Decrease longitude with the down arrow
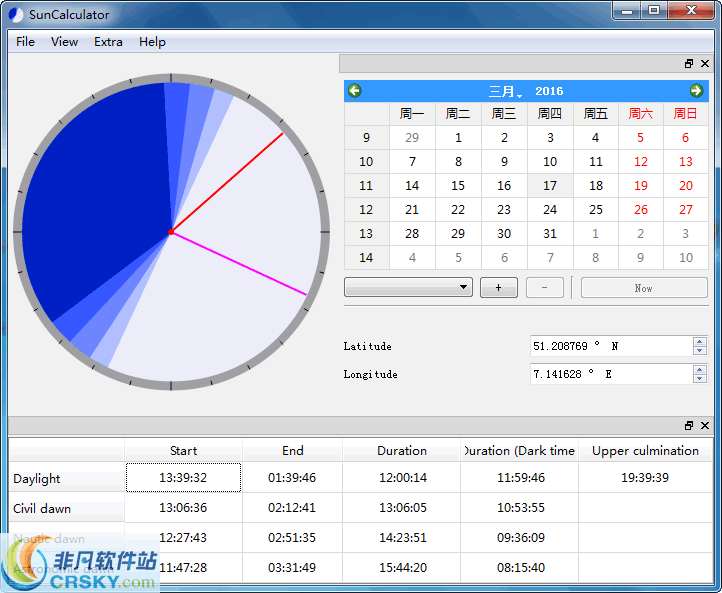Viewport: 722px width, 593px height. pos(699,379)
